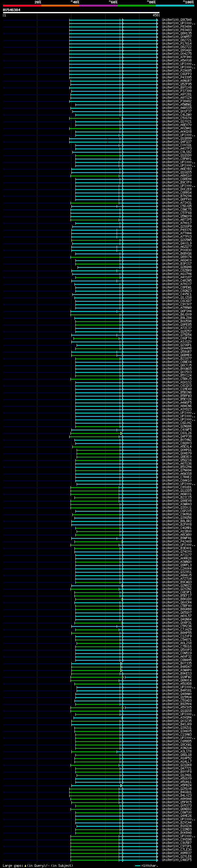Viewport: 197px width, 868px height.
Task: Click the green ~80% identity color segment
Action: pos(137,6)
